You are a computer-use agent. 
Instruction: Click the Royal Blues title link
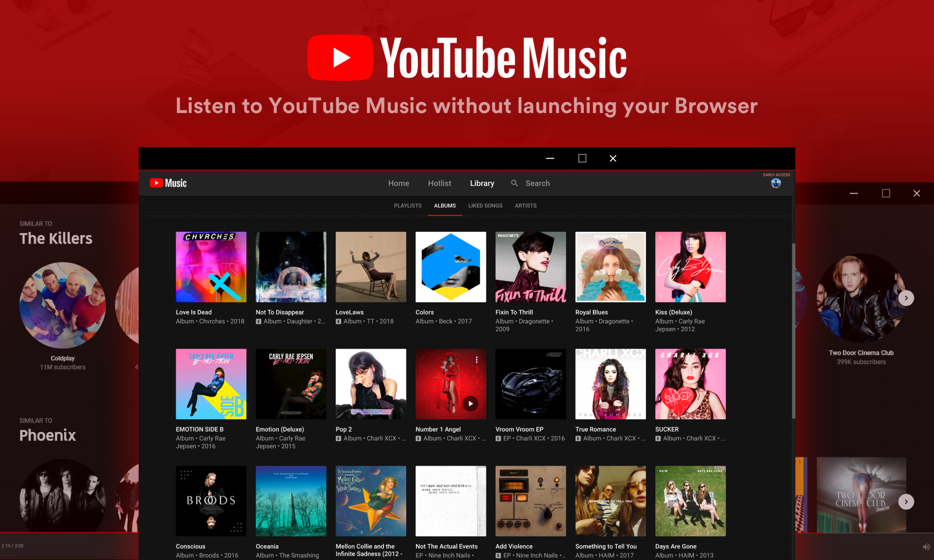(592, 312)
